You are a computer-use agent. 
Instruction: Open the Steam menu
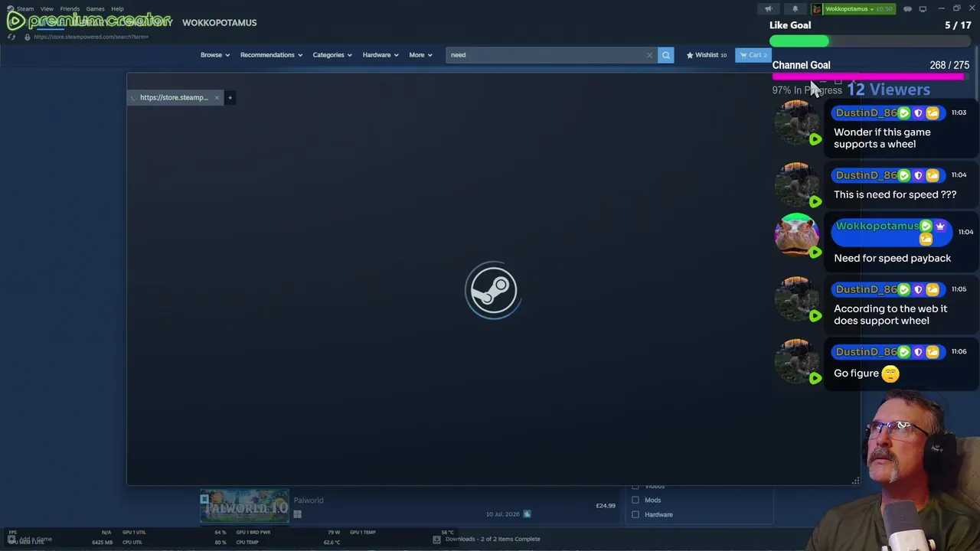pyautogui.click(x=25, y=9)
